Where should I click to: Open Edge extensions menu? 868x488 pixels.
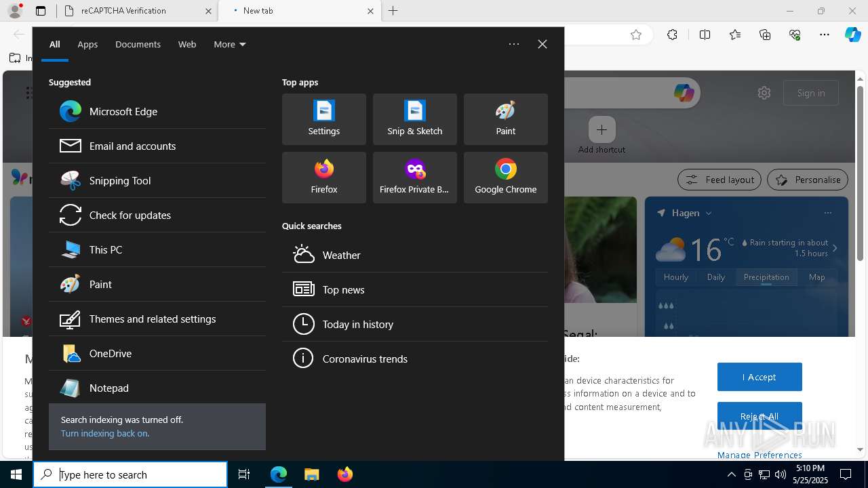(672, 35)
